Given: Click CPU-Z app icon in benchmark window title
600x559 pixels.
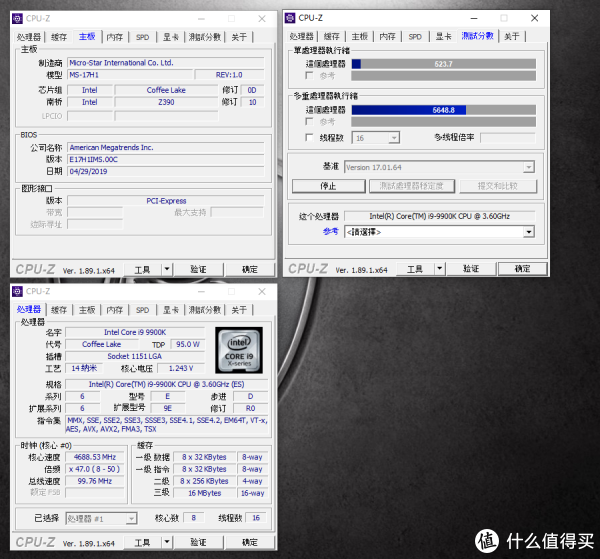Looking at the screenshot, I should pos(290,18).
